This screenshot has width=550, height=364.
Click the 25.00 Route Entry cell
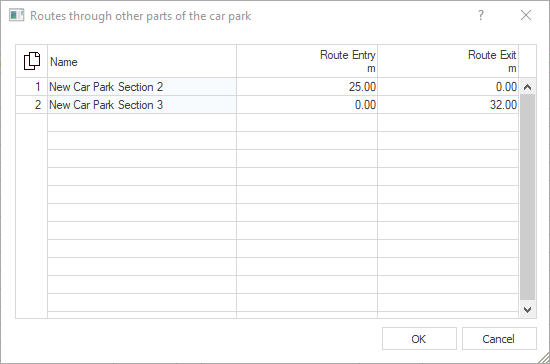tap(307, 87)
